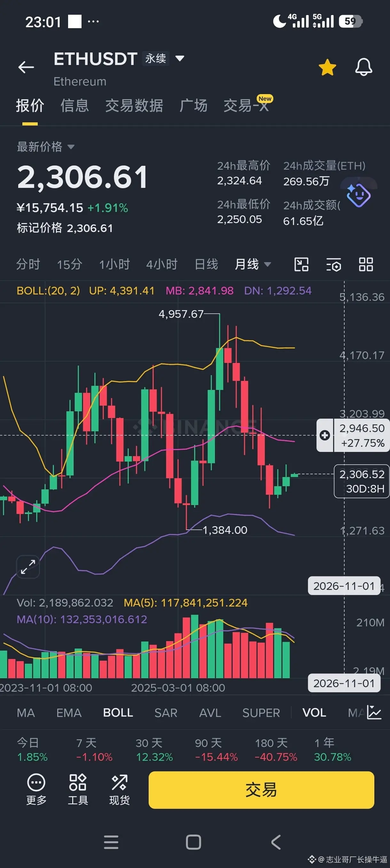Tap the 2026-11-01 crosshair date label above volume

pyautogui.click(x=344, y=586)
